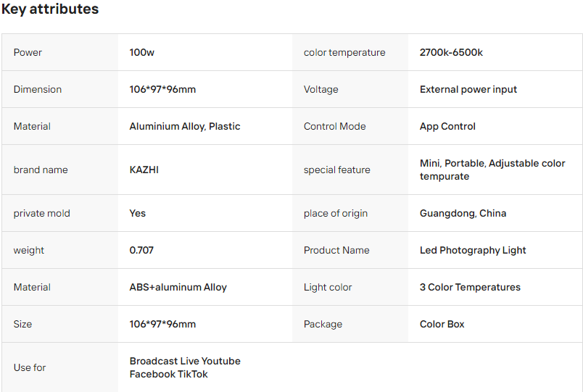Screen dimensions: 583x392
Task: Select the 3 Color Temperatures value
Action: coord(470,287)
